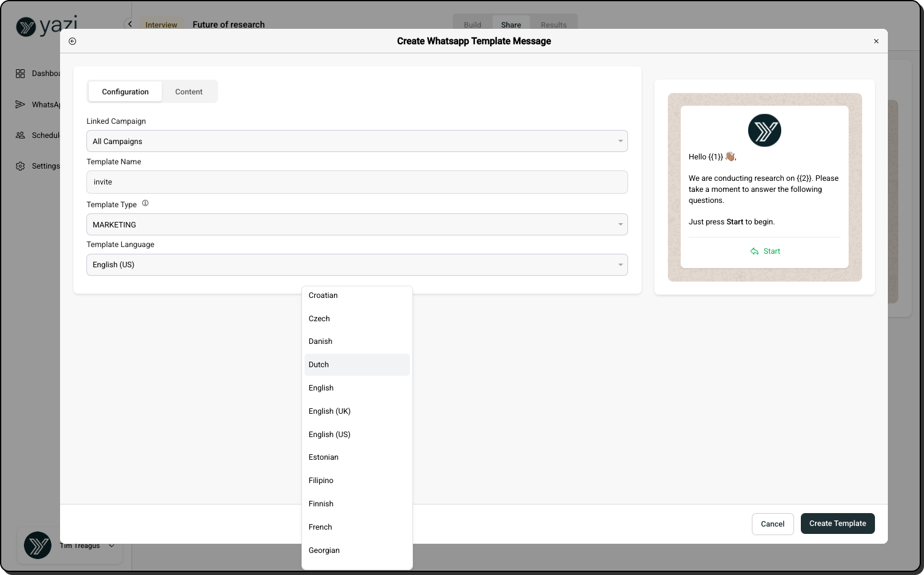Click the WhatsApp paper-plane sidebar icon

coord(20,104)
